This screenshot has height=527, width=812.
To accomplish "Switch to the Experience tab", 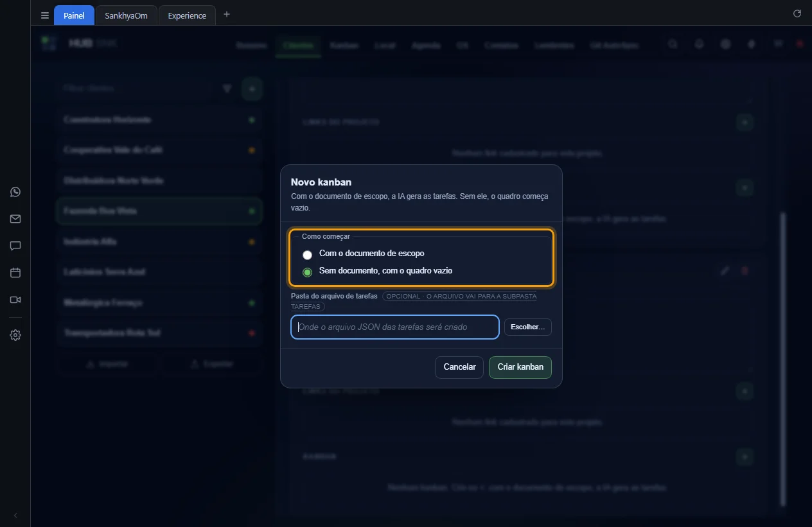I will (x=187, y=15).
